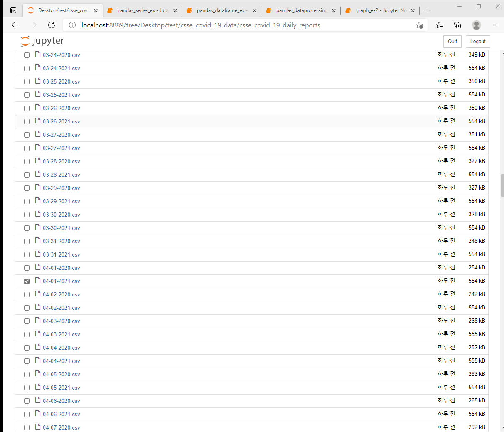The width and height of the screenshot is (504, 432).
Task: Open the file 04-03-2021.csv
Action: [61, 334]
